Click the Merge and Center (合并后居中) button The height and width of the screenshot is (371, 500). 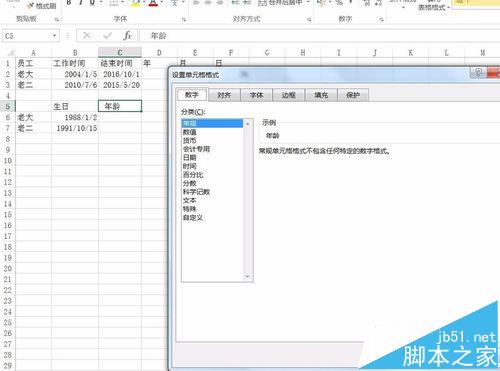[280, 3]
